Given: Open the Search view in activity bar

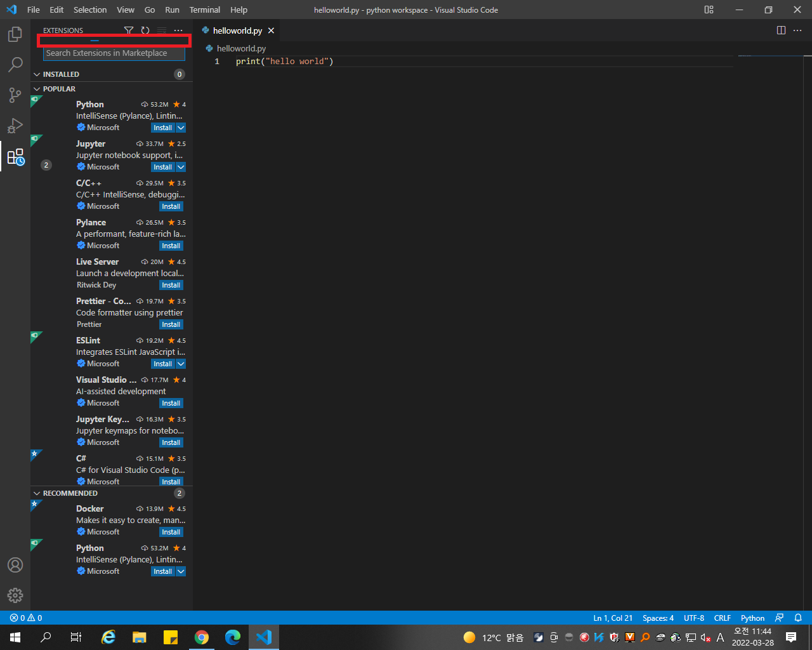Looking at the screenshot, I should coord(15,64).
